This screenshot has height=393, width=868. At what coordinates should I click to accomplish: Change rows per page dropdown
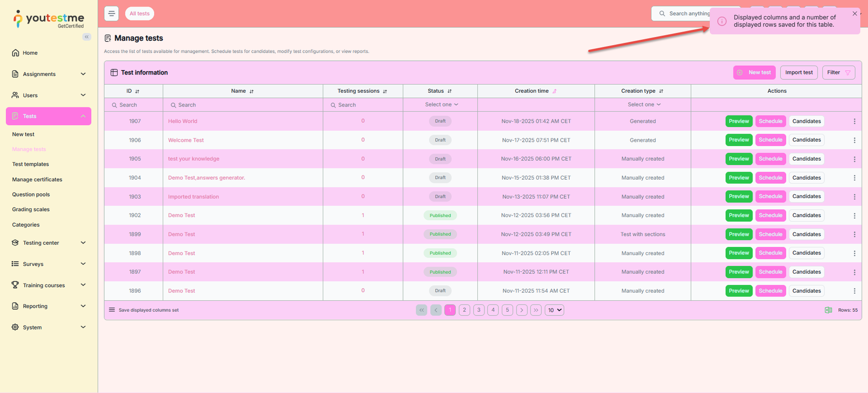point(554,310)
